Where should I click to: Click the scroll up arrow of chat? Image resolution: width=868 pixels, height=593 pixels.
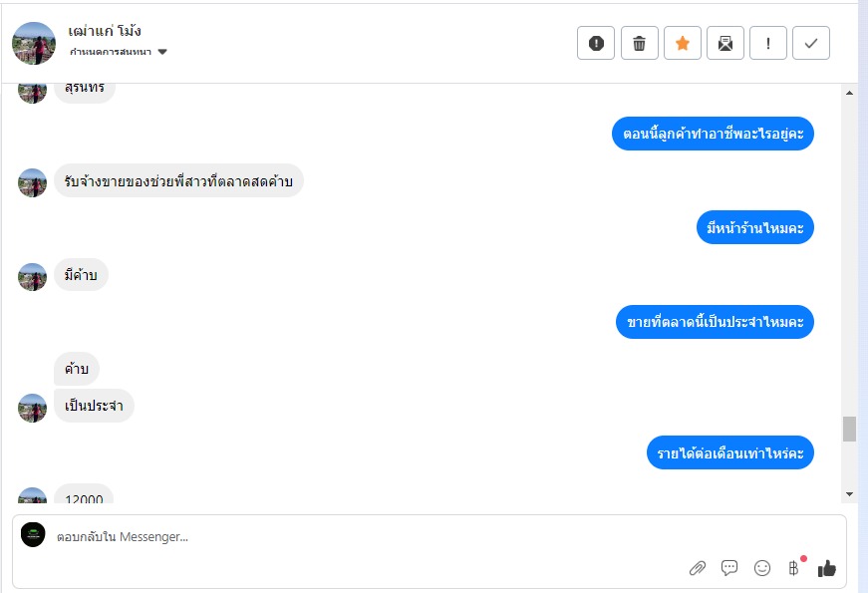click(x=850, y=93)
